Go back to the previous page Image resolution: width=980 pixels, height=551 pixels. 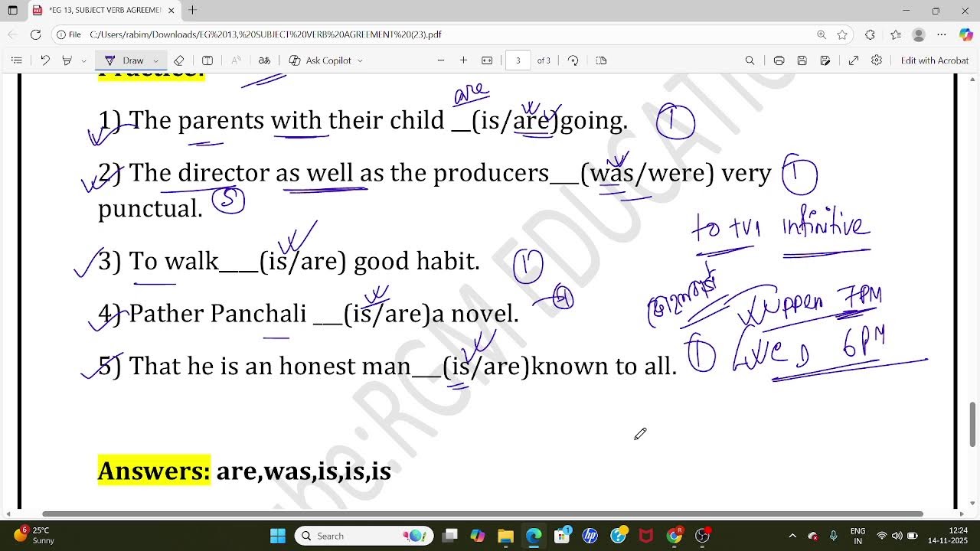click(x=12, y=34)
